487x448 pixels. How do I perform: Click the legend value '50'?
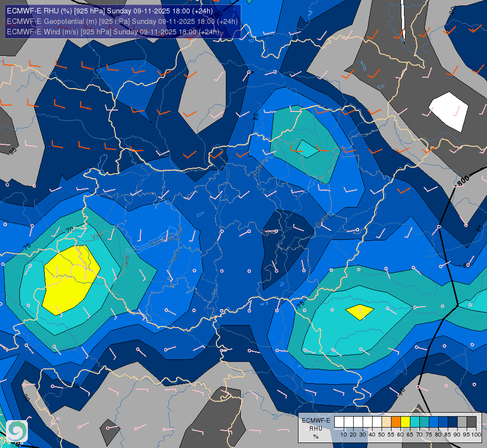point(382,435)
